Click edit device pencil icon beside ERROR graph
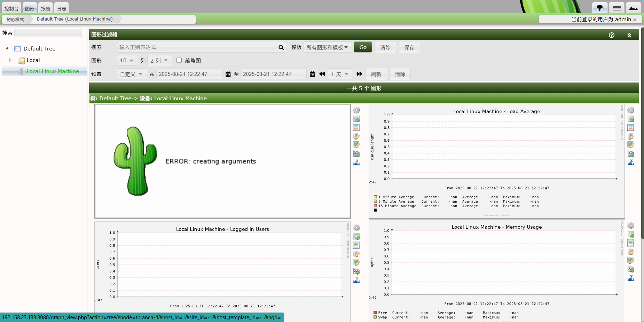The width and height of the screenshot is (644, 322). pos(356,136)
